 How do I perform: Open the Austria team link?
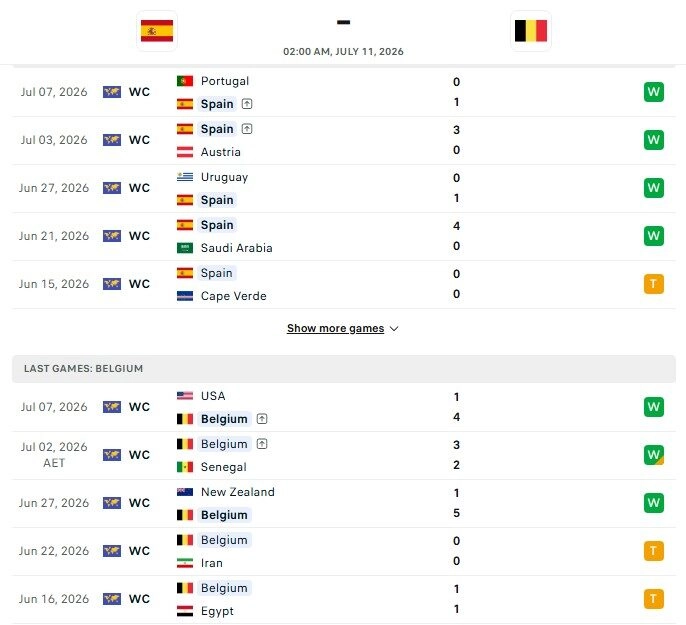click(220, 152)
